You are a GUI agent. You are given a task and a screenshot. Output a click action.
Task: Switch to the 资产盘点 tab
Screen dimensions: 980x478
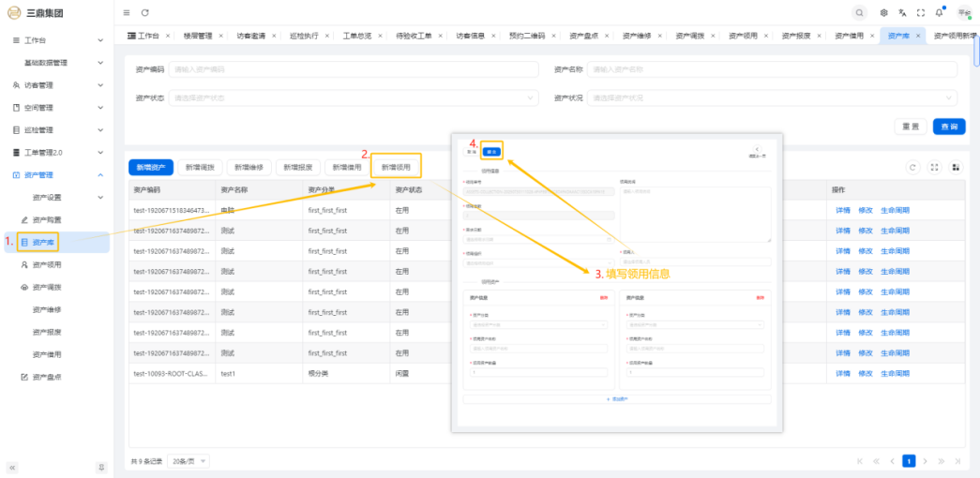[585, 36]
